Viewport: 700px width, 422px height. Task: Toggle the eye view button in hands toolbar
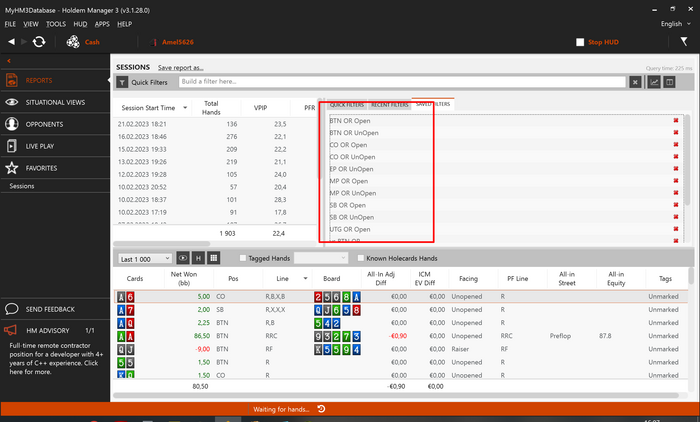click(x=183, y=258)
